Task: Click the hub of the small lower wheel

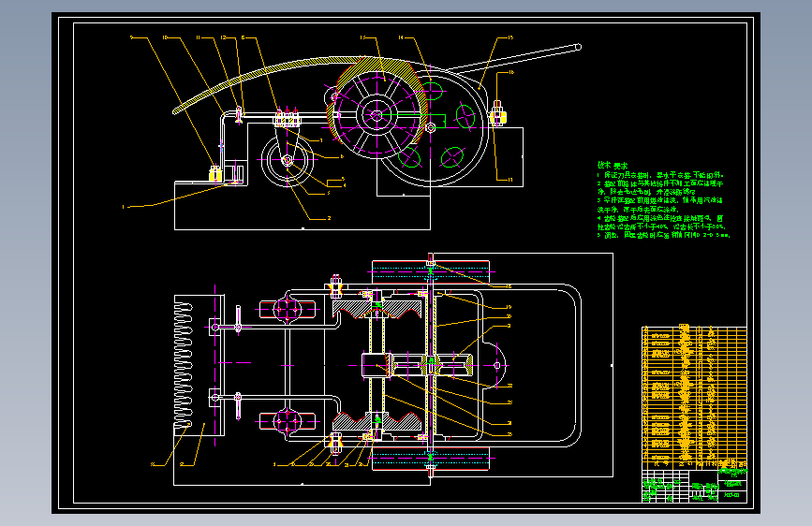Action: 287,160
